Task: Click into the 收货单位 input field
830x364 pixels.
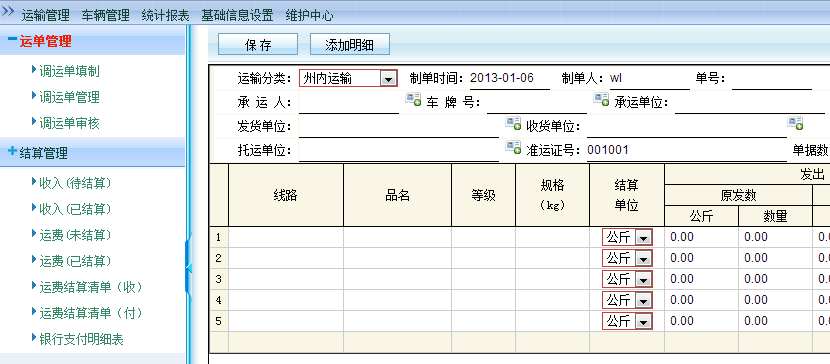Action: coord(687,127)
